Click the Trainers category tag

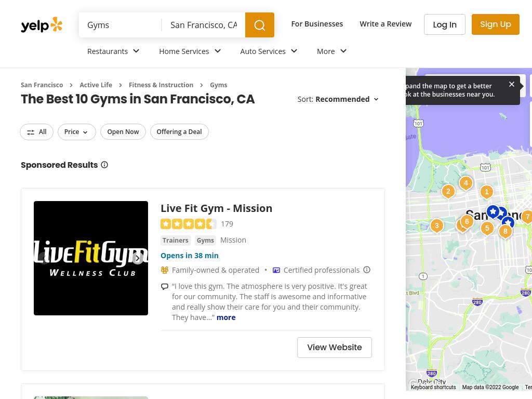coord(176,240)
